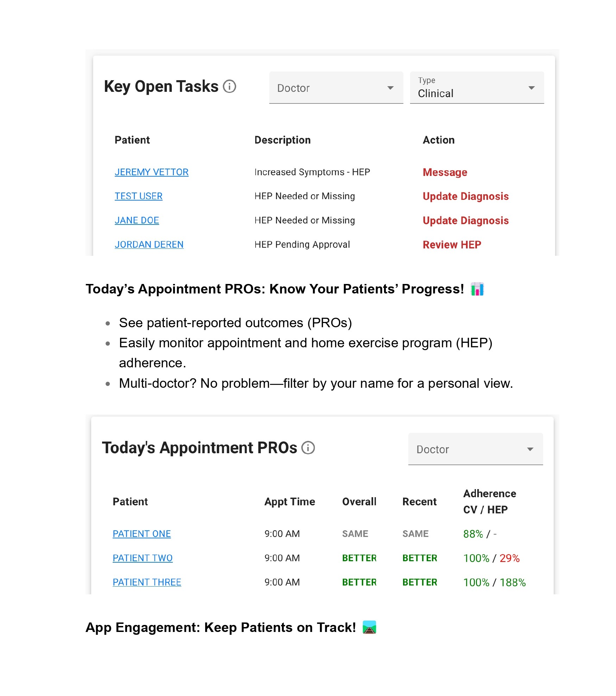
Task: Click info icon beside Key Open Tasks
Action: [230, 87]
